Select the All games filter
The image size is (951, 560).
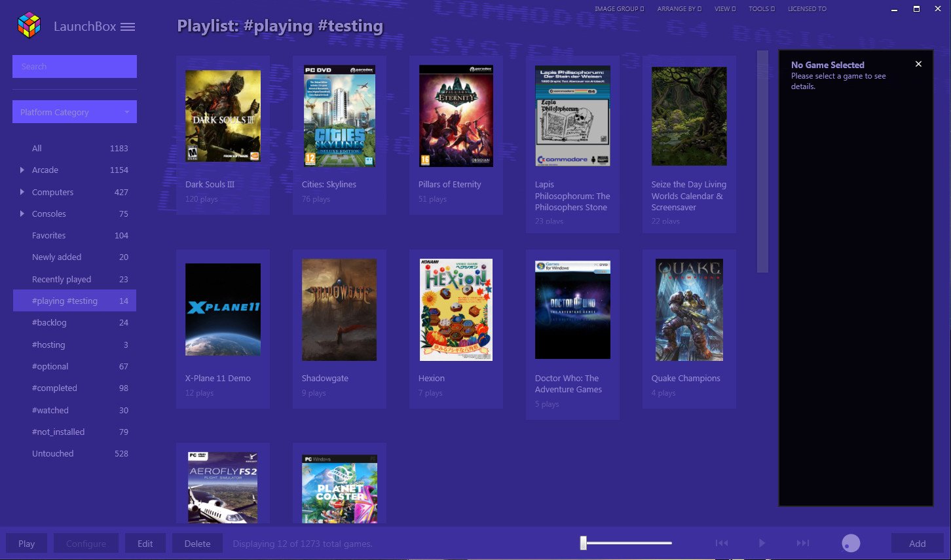[75, 149]
